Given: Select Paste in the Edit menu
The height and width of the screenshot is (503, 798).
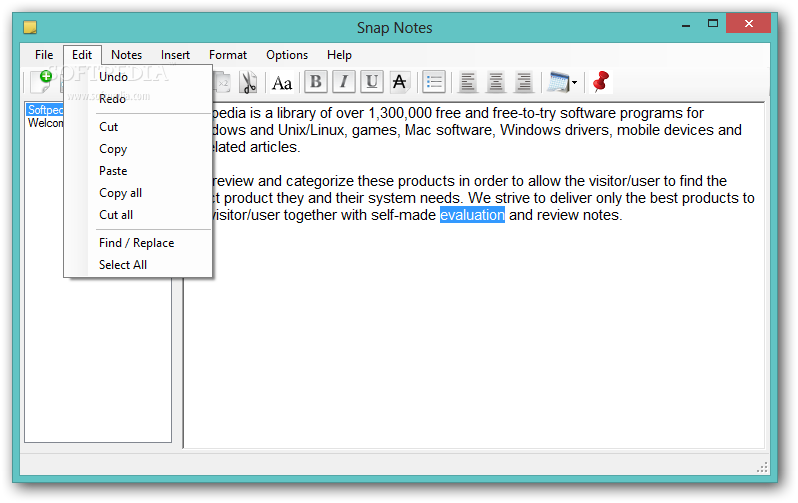Looking at the screenshot, I should 138,171.
